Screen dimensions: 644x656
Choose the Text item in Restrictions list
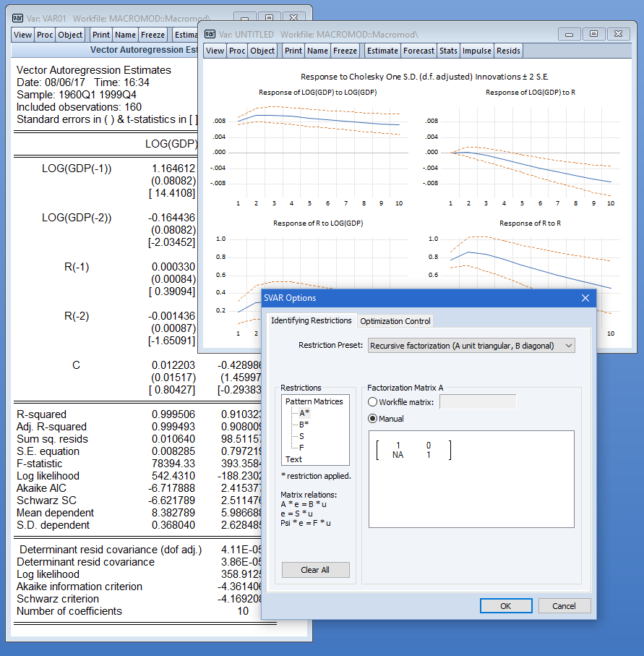293,459
